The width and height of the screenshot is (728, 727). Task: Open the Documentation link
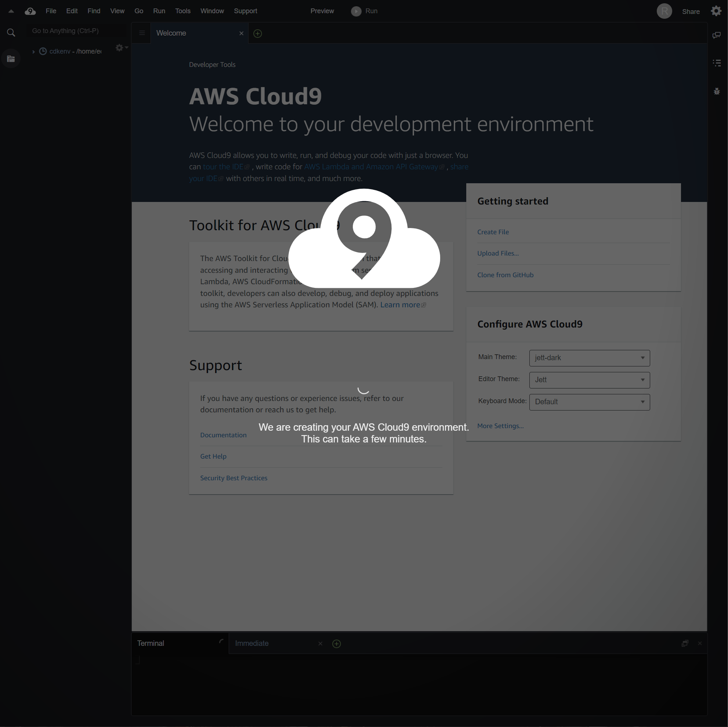pos(223,435)
